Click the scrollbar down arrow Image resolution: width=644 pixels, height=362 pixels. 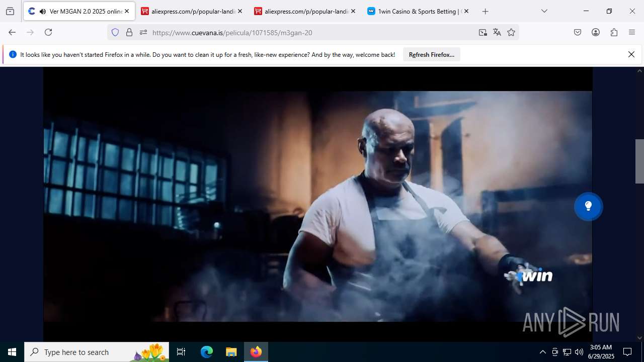639,338
